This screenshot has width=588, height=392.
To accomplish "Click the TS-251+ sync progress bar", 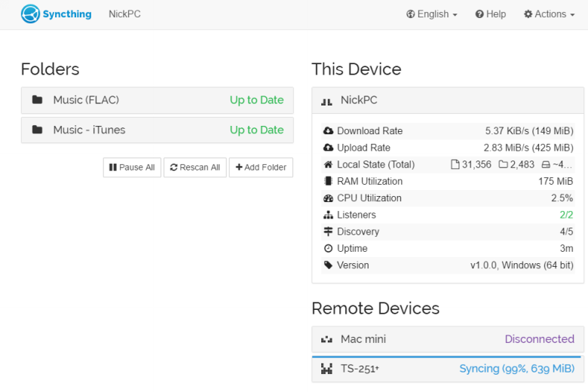I will click(446, 357).
